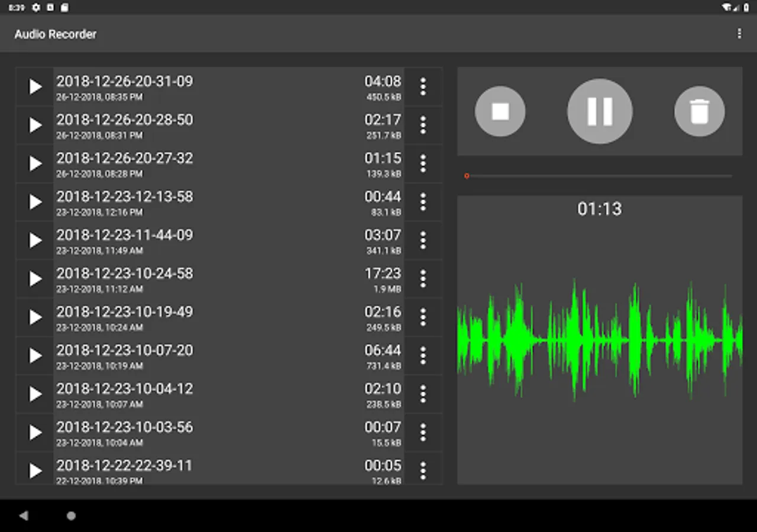The width and height of the screenshot is (757, 532).
Task: Play the 2018-12-23-10-07-20 recording
Action: pos(35,356)
